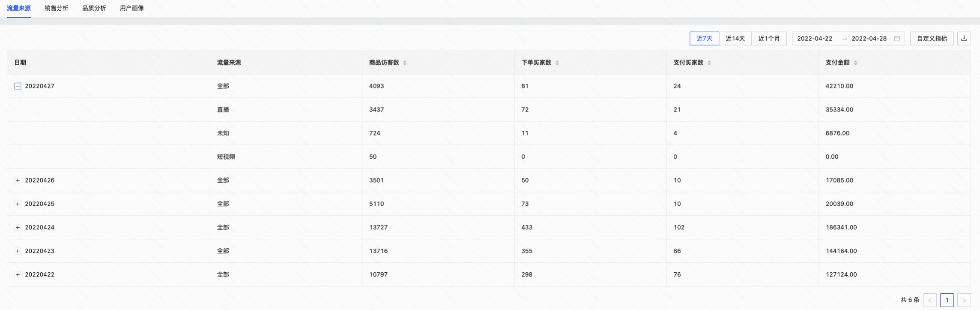Edit start date 2022-04-22 field
Screen dimensions: 980x310
click(815, 39)
